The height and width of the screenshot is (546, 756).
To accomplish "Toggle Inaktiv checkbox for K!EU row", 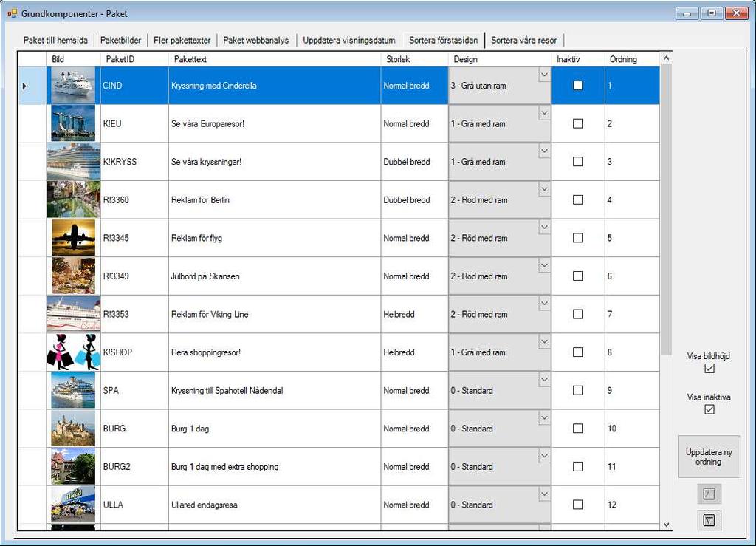I will coord(577,123).
